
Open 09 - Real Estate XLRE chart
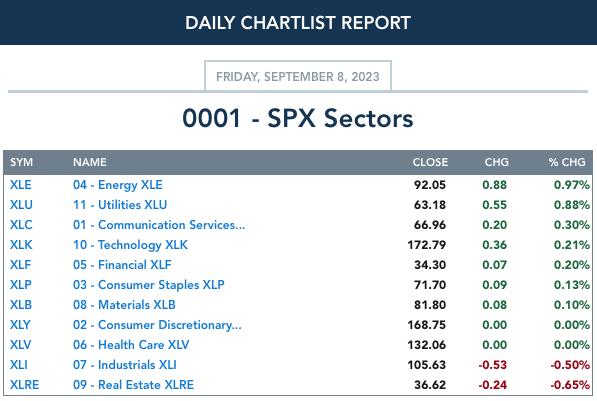click(x=133, y=385)
